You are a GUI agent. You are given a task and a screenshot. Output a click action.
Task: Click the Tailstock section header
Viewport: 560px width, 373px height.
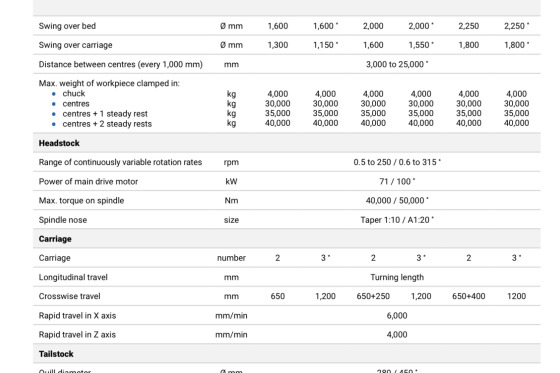click(56, 354)
